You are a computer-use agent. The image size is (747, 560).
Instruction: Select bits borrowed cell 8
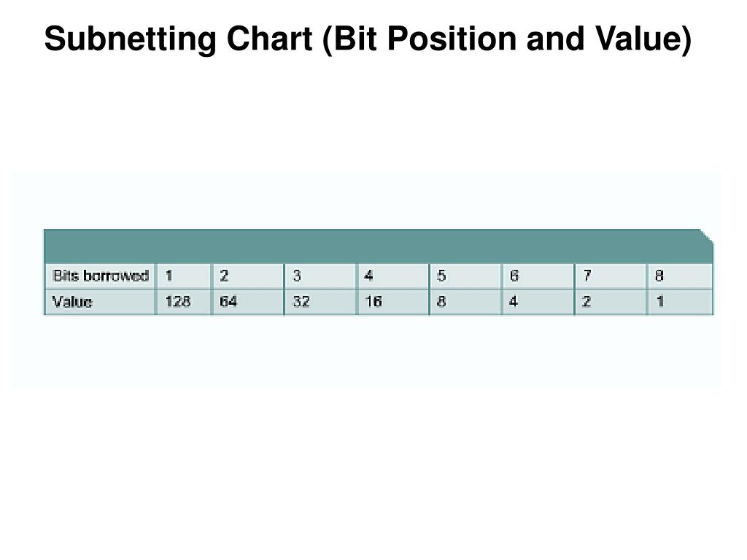[x=681, y=276]
